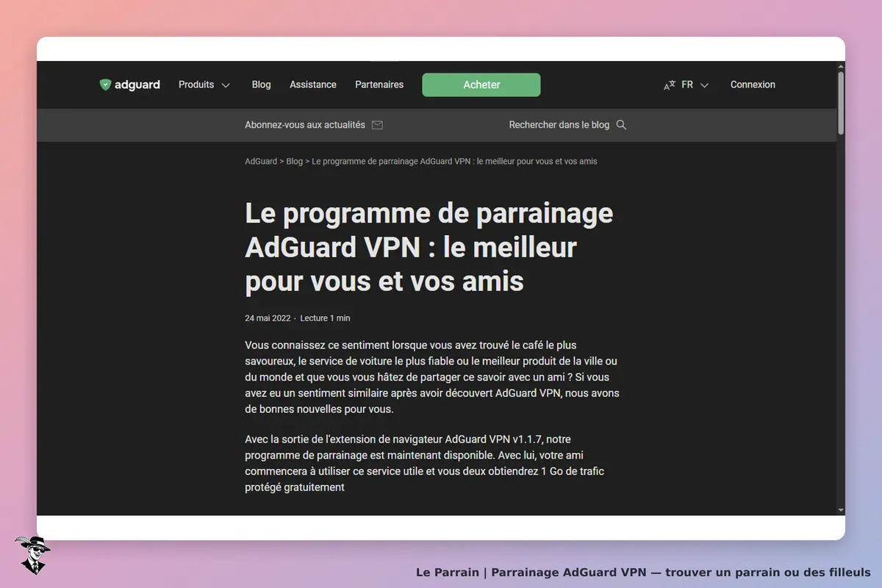Open the Produits dropdown menu
This screenshot has height=588, width=882.
point(204,85)
